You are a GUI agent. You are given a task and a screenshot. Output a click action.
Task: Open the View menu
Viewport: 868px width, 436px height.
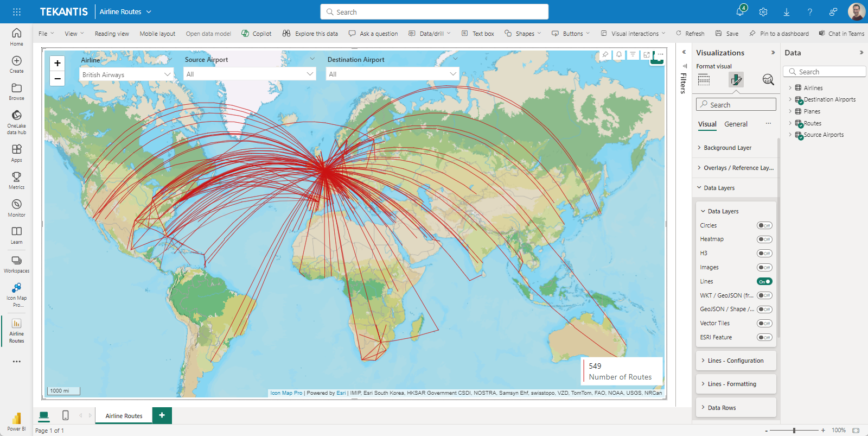coord(74,34)
